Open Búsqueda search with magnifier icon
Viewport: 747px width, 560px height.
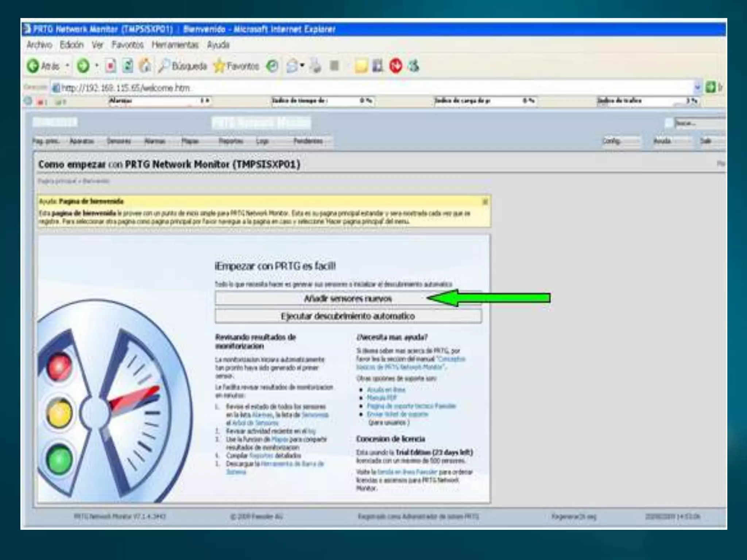[x=182, y=66]
